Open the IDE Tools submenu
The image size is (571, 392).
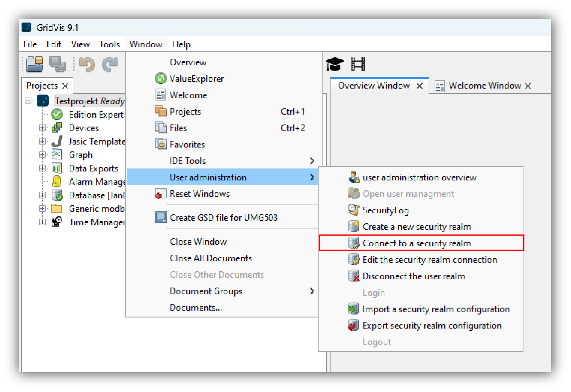tap(188, 161)
